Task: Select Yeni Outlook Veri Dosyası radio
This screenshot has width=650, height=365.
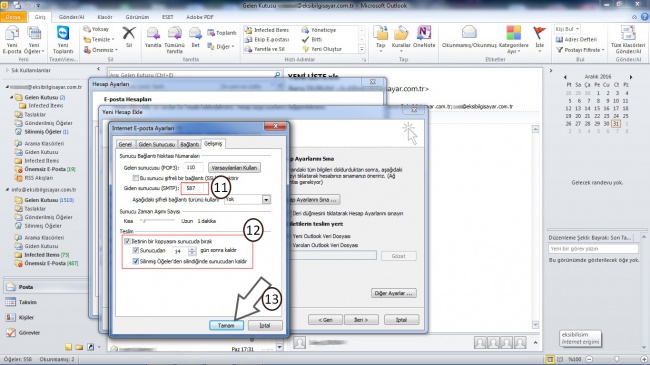Action: [x=290, y=236]
